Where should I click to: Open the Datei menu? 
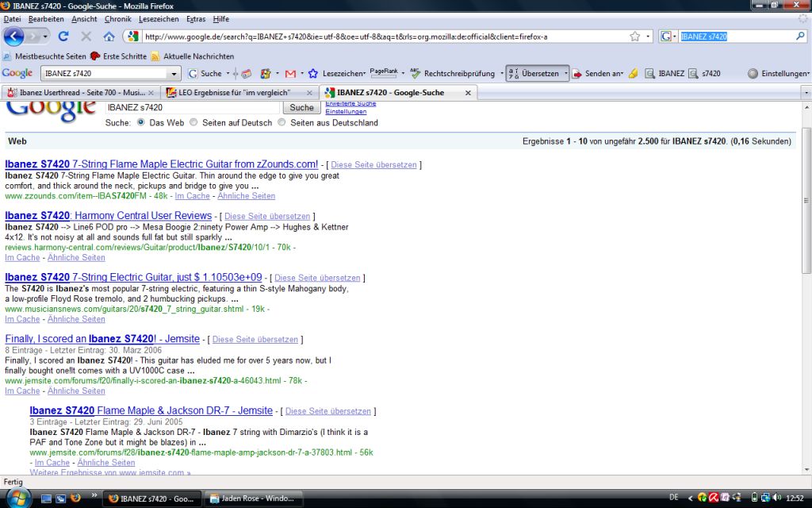(x=13, y=19)
